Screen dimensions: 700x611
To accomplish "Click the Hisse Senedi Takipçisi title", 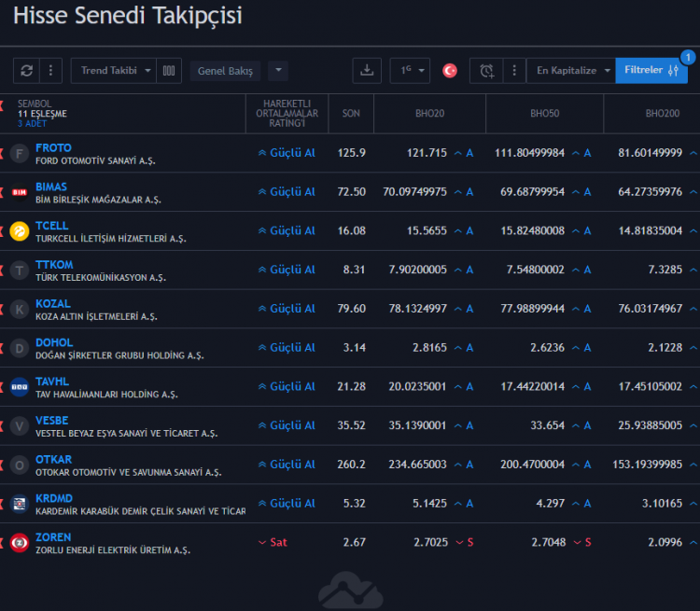I will point(128,16).
